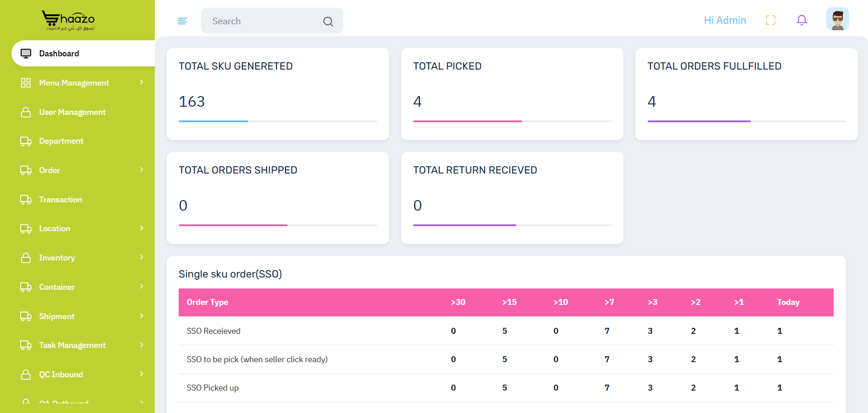Open the admin avatar profile picture
The width and height of the screenshot is (868, 413).
[838, 19]
